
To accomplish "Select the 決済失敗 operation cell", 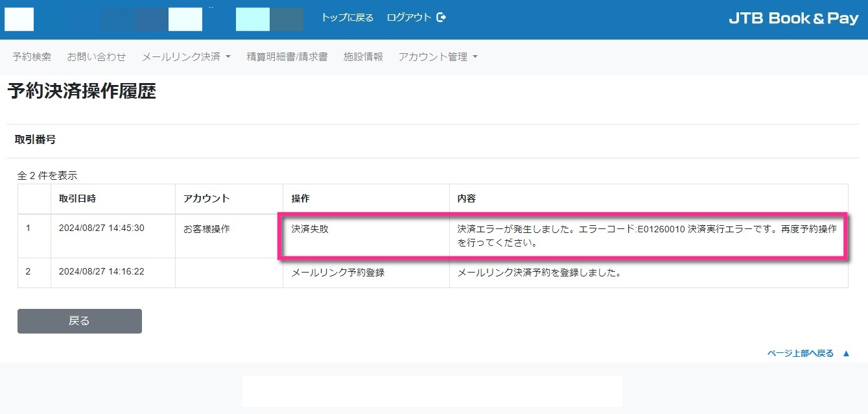I will tap(366, 236).
